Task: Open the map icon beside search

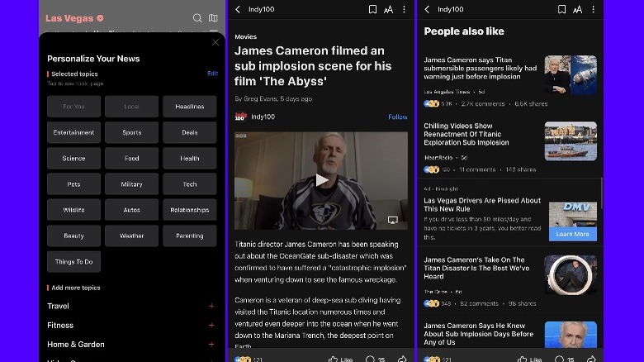Action: [x=213, y=18]
